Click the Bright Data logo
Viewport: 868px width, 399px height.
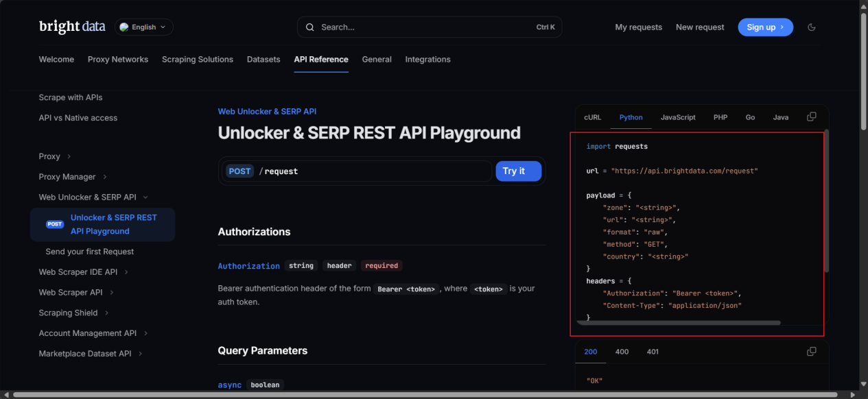(x=72, y=27)
